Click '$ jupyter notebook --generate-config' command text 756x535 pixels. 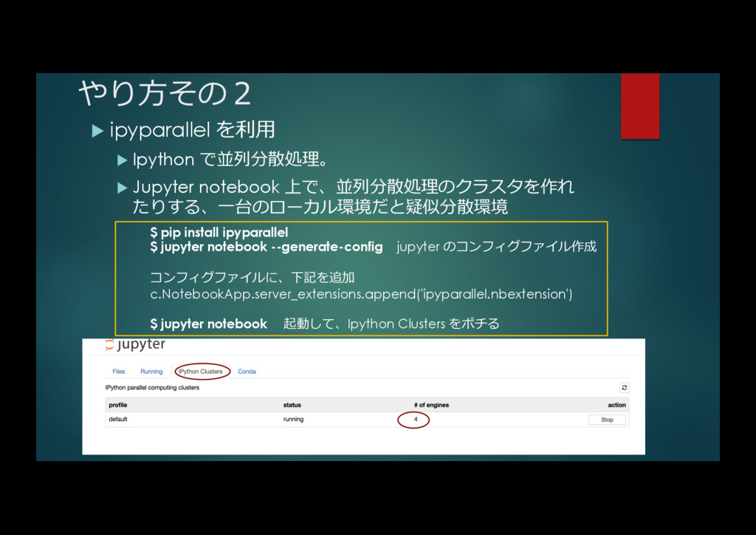pyautogui.click(x=267, y=247)
